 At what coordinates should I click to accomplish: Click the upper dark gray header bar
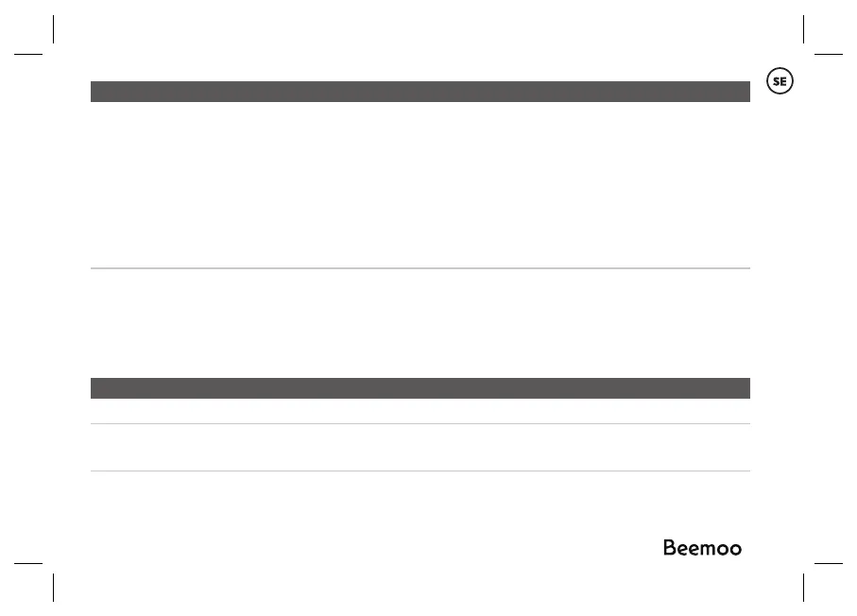coord(420,91)
